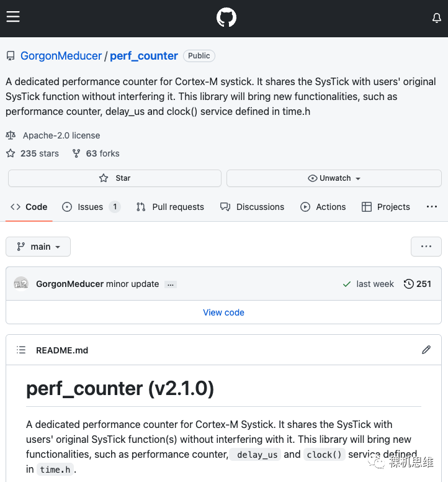Show more repository tabs via ellipsis

click(x=432, y=207)
